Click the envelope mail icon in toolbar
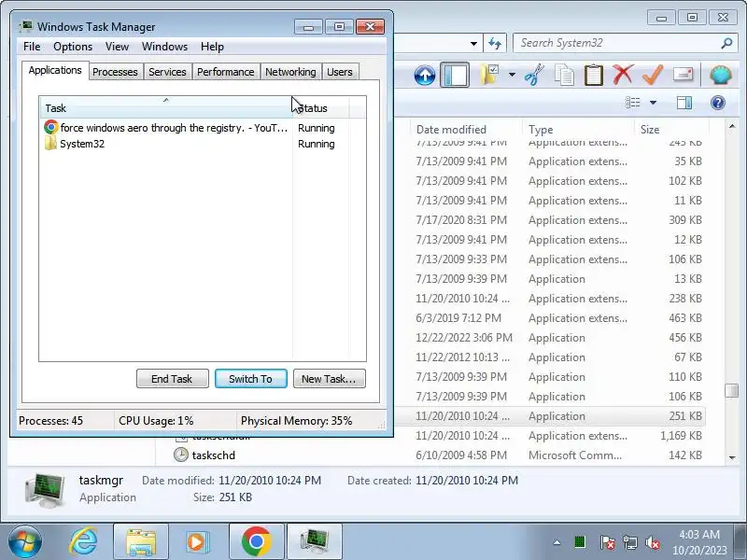The image size is (747, 560). 683,75
